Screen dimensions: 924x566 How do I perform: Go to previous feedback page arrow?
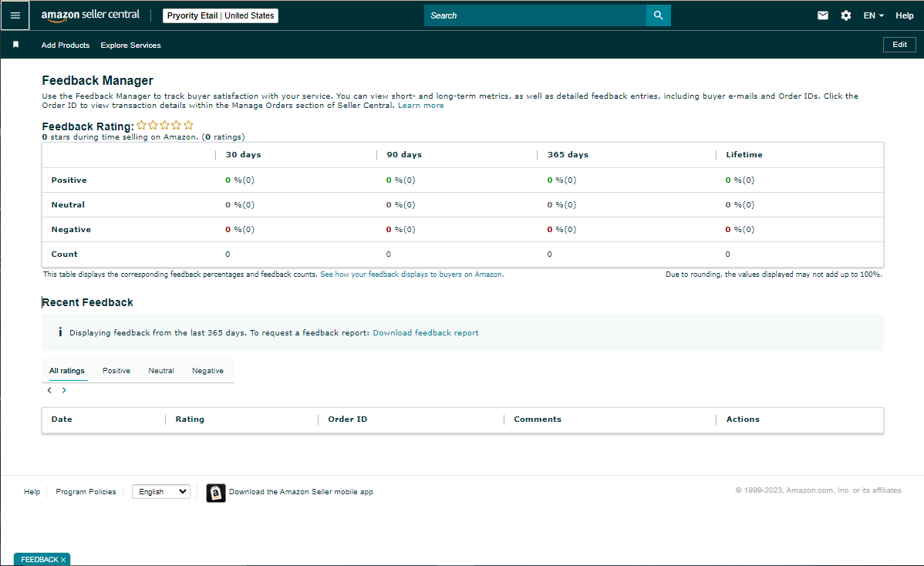click(49, 390)
